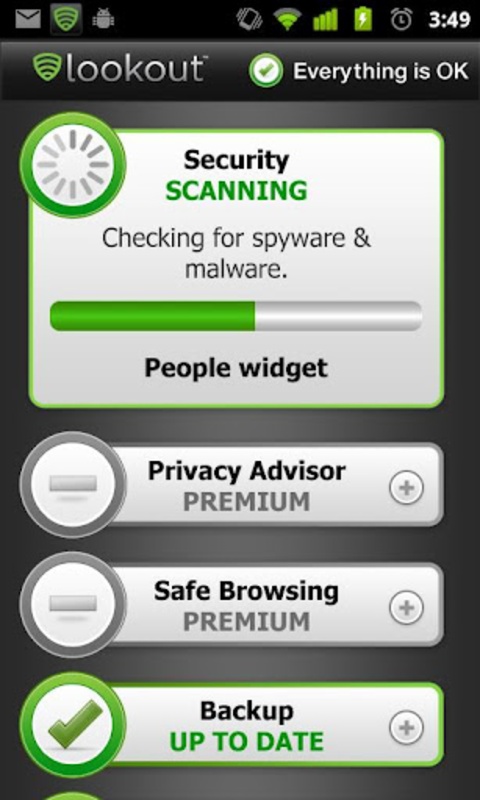Click the Security scanning spinner icon
480x800 pixels.
73,164
